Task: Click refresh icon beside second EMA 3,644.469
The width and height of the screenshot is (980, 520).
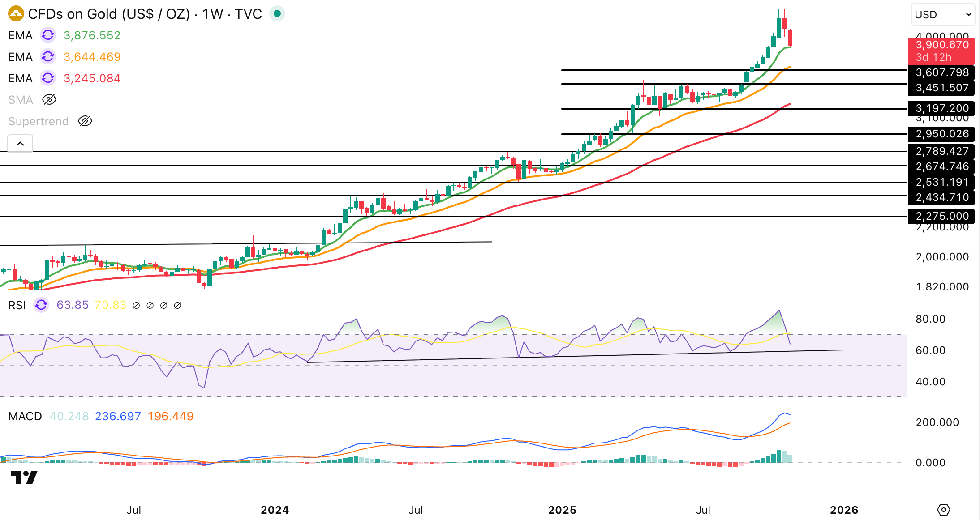Action: point(48,57)
